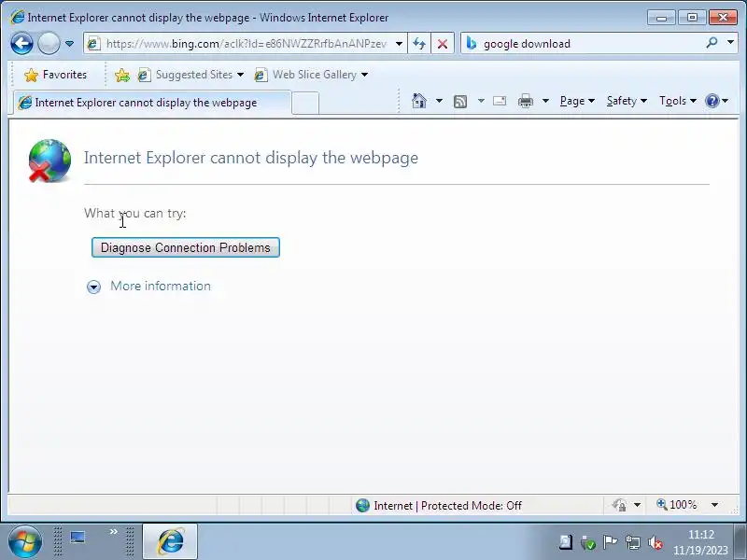The image size is (747, 560).
Task: Click the Action Center flag tray icon
Action: 610,542
